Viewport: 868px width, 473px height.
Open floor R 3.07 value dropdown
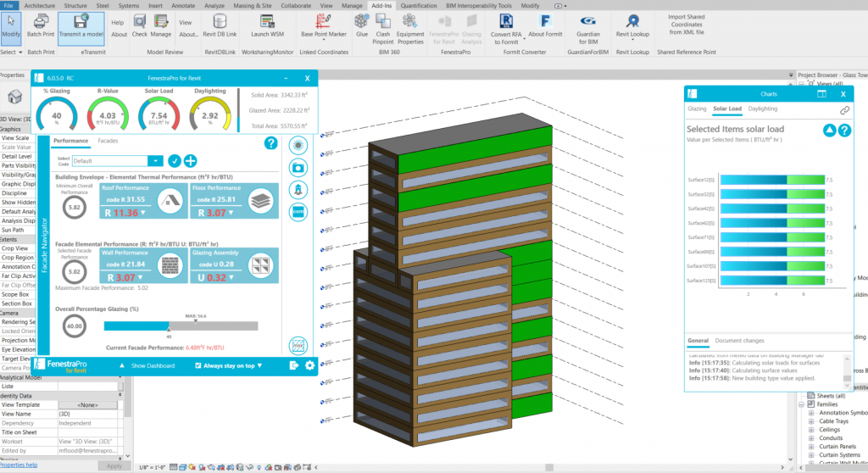pos(231,213)
